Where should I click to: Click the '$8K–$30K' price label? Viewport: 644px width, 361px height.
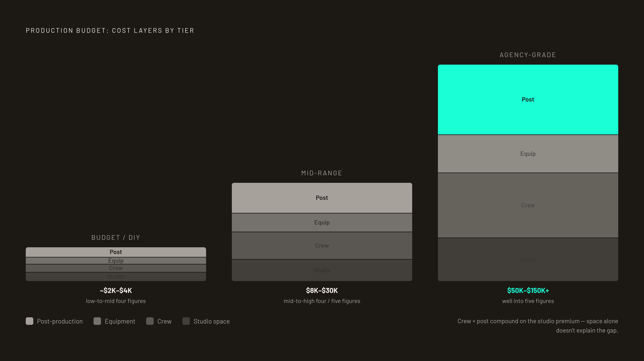click(x=322, y=290)
